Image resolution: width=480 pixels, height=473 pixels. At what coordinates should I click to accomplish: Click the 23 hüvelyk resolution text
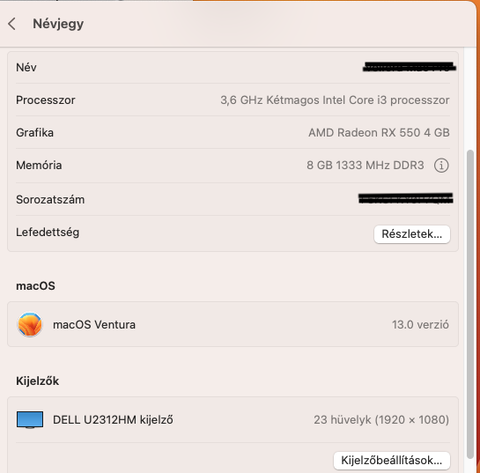381,420
